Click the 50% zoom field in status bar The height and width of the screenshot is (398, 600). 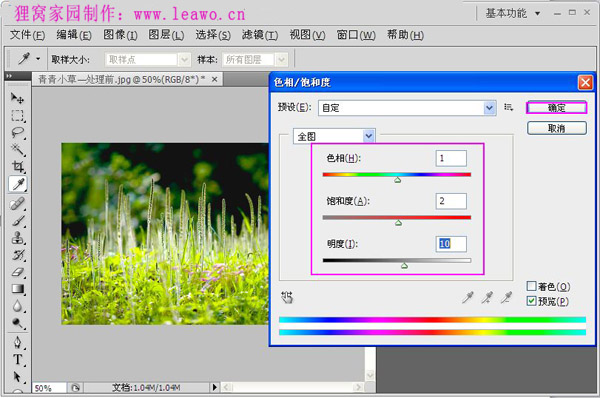click(49, 388)
